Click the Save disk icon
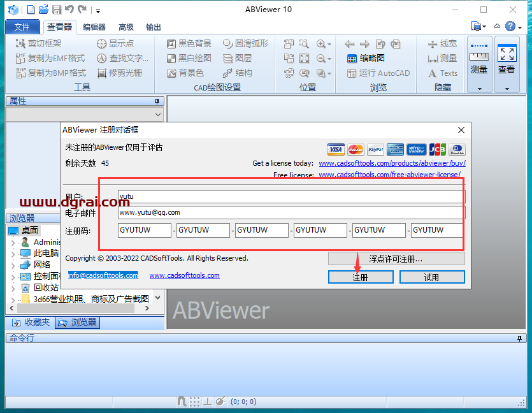532x413 pixels. 57,10
